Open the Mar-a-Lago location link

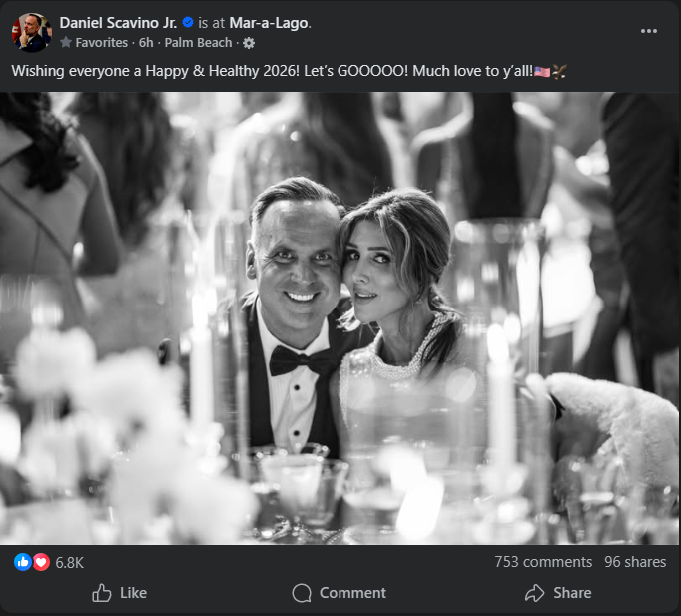click(266, 22)
